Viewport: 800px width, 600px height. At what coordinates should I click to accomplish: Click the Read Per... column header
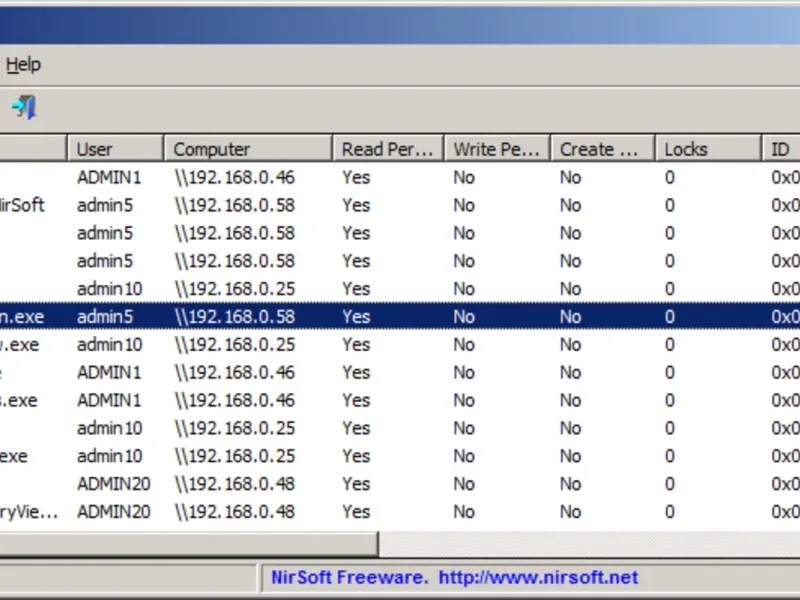click(x=388, y=149)
